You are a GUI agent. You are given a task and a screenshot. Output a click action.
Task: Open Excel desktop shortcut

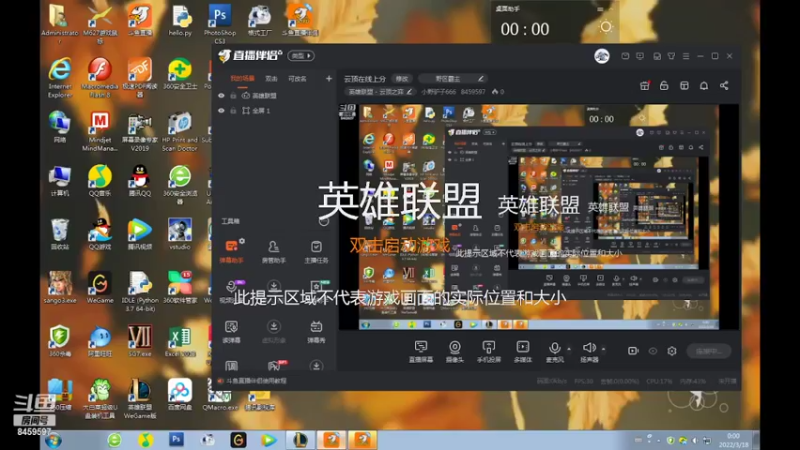tap(180, 341)
